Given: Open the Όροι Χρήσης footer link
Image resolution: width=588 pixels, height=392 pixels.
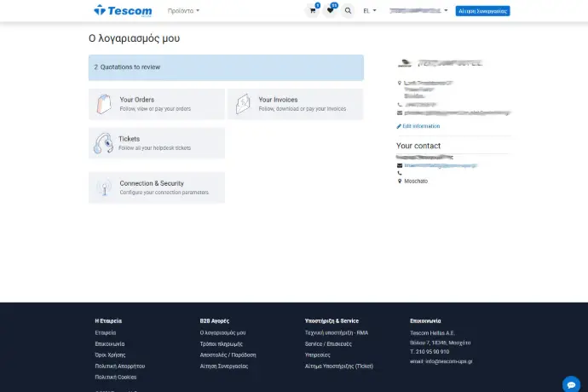Looking at the screenshot, I should point(111,355).
